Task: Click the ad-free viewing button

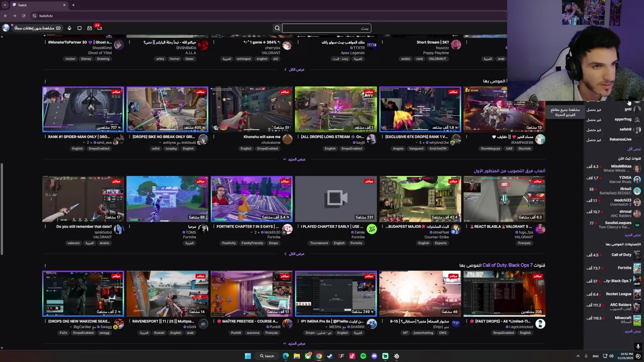Action: [x=38, y=28]
